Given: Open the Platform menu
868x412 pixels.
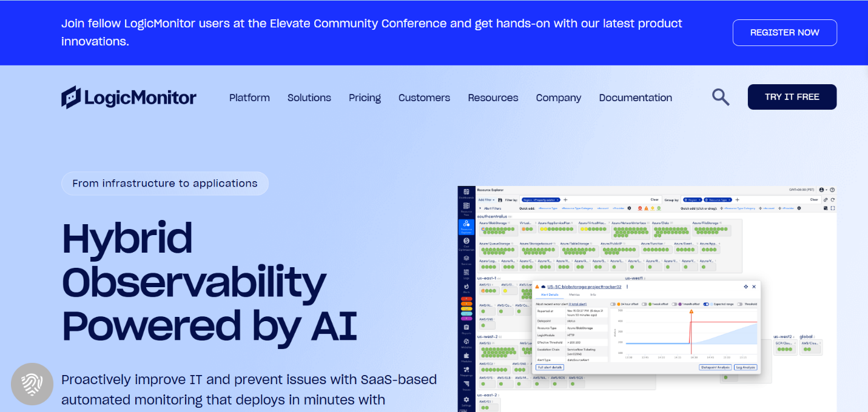Looking at the screenshot, I should coord(249,98).
